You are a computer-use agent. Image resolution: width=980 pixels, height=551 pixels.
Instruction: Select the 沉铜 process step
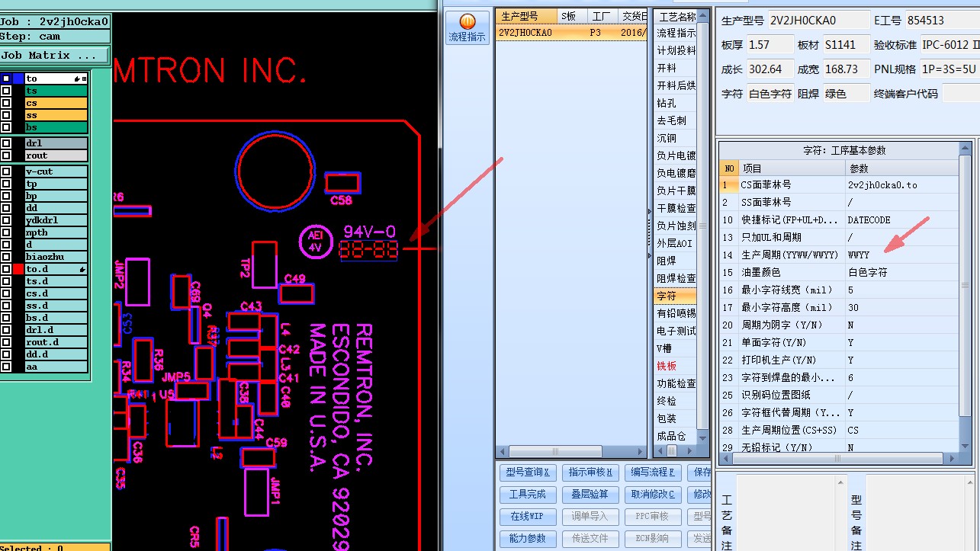(x=676, y=138)
